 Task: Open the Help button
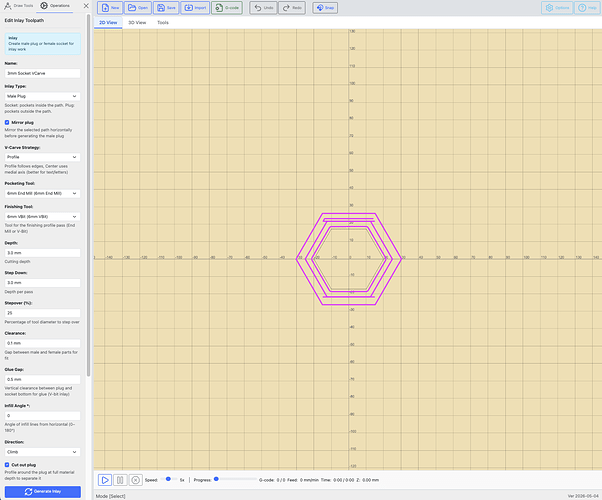tap(587, 8)
